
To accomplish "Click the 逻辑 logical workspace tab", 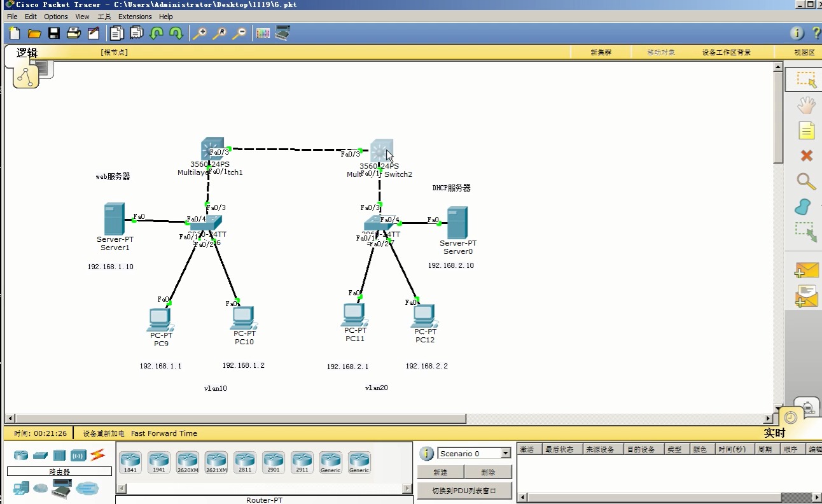I will point(27,53).
